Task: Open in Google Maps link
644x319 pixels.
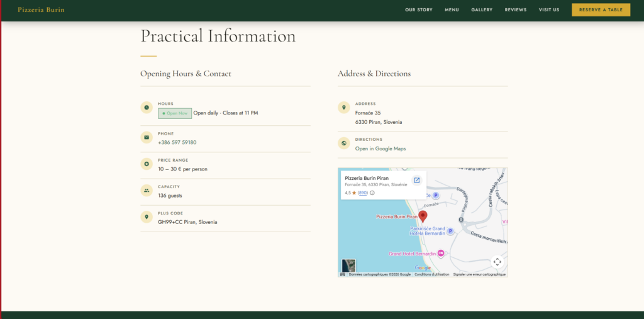Action: (380, 149)
